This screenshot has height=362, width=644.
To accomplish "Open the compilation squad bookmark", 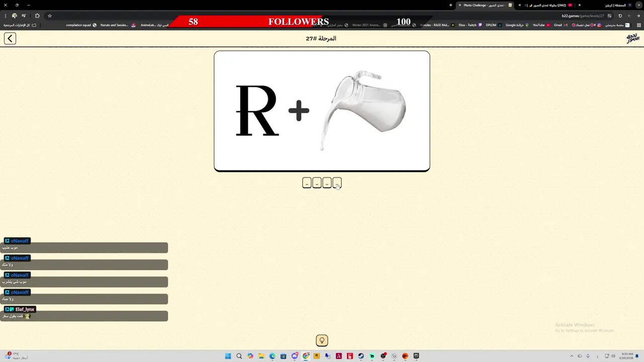I will click(x=81, y=25).
